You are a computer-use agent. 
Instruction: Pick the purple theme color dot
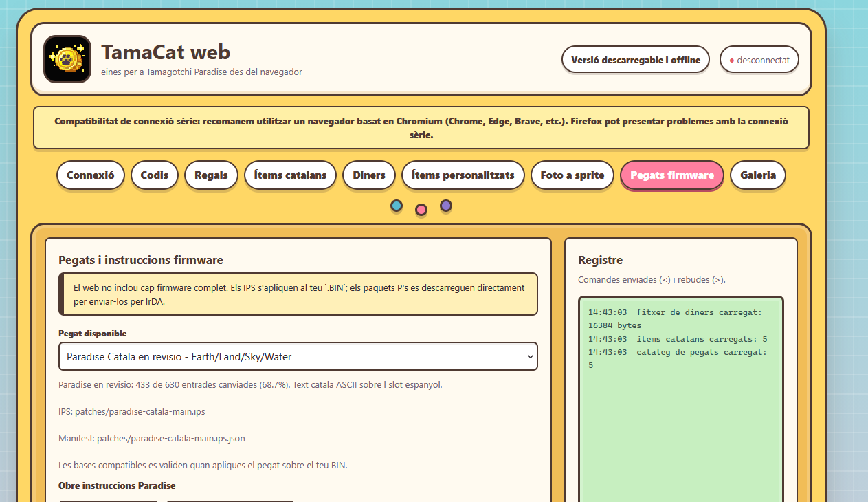pos(446,206)
